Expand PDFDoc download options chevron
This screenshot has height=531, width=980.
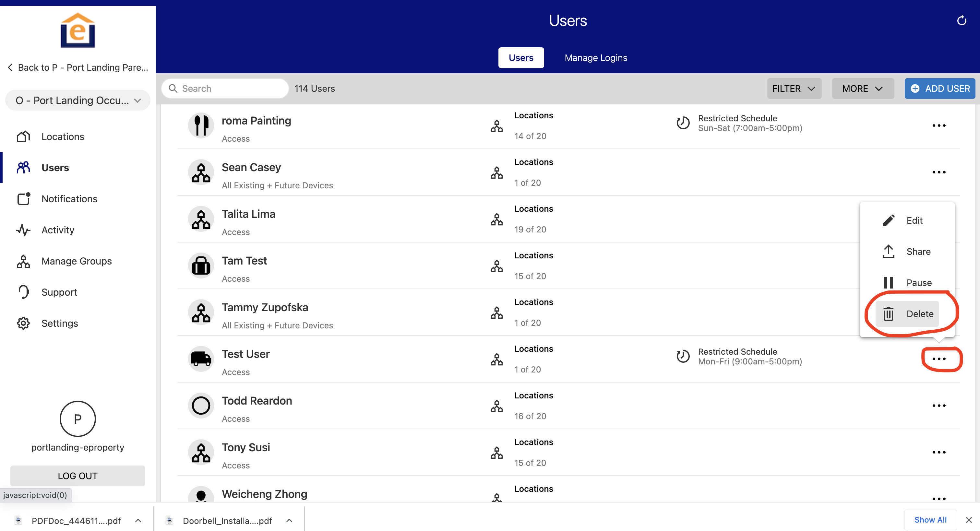pyautogui.click(x=138, y=520)
